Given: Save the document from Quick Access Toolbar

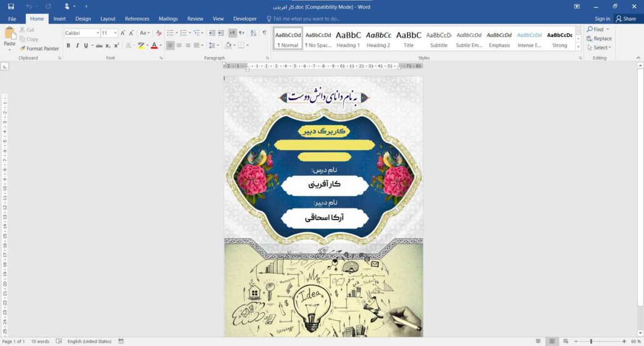Looking at the screenshot, I should (x=11, y=6).
